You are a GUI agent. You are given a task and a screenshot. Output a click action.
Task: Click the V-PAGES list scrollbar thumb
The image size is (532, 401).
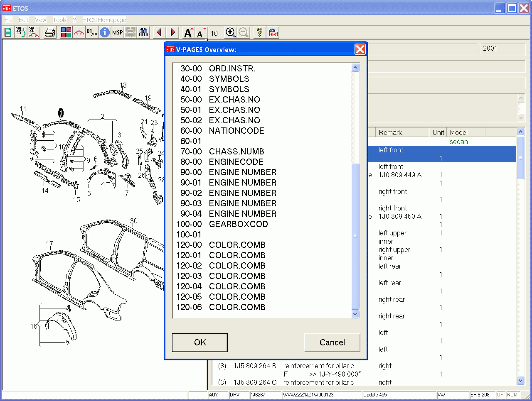(355, 237)
